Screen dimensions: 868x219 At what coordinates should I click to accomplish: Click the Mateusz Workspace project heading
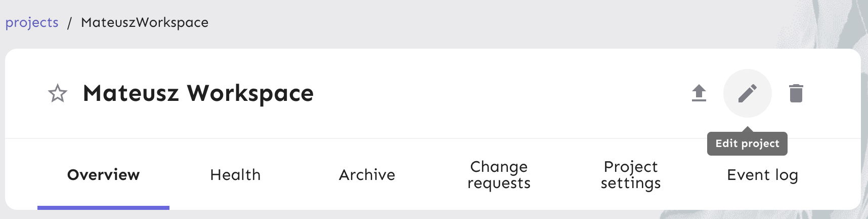(198, 93)
